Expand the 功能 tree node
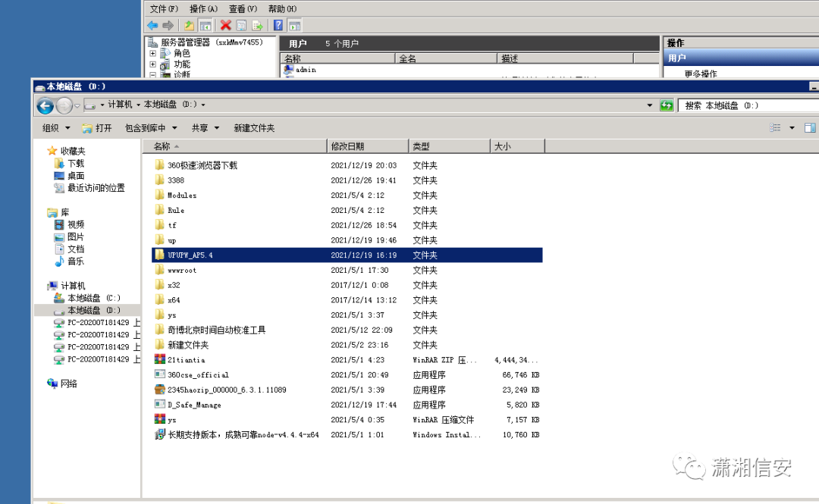 [152, 64]
